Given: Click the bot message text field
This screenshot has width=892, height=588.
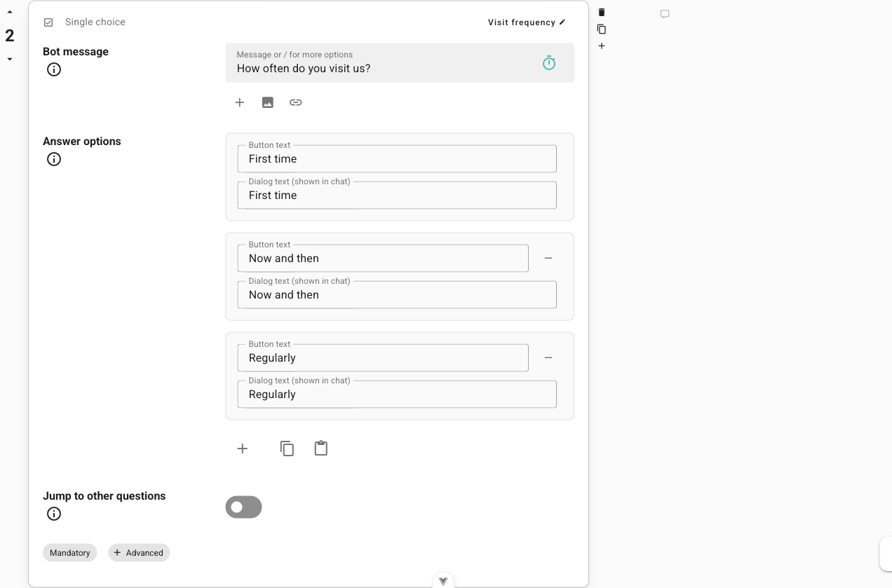Looking at the screenshot, I should (x=400, y=63).
